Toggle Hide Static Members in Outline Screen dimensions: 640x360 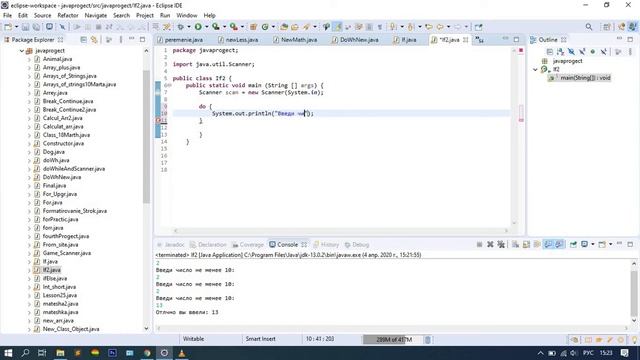[582, 51]
